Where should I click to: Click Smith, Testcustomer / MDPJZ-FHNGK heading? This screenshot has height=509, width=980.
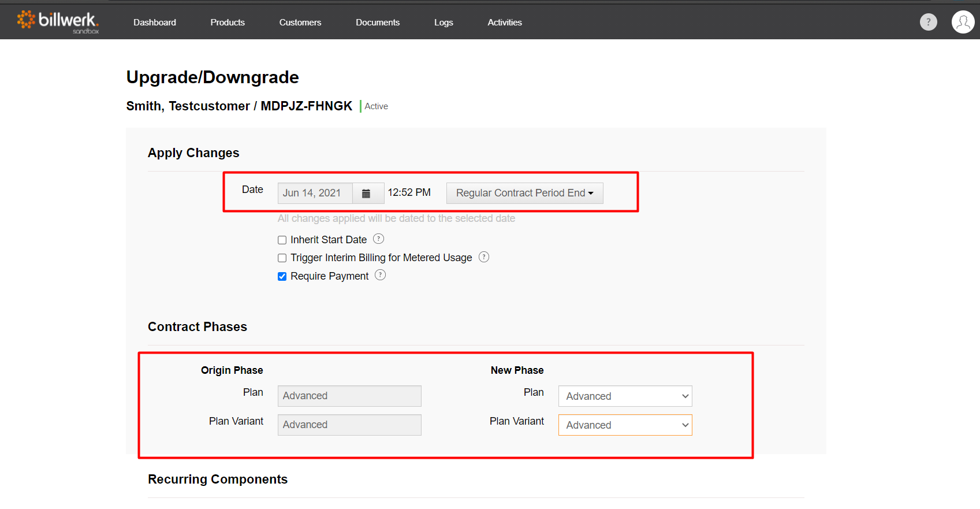(x=239, y=106)
